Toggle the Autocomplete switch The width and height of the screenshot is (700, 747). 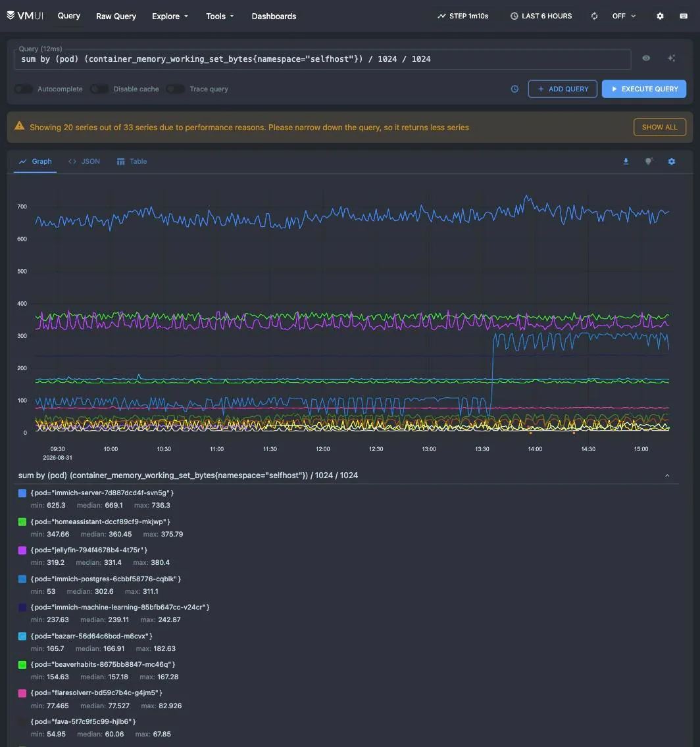coord(23,89)
